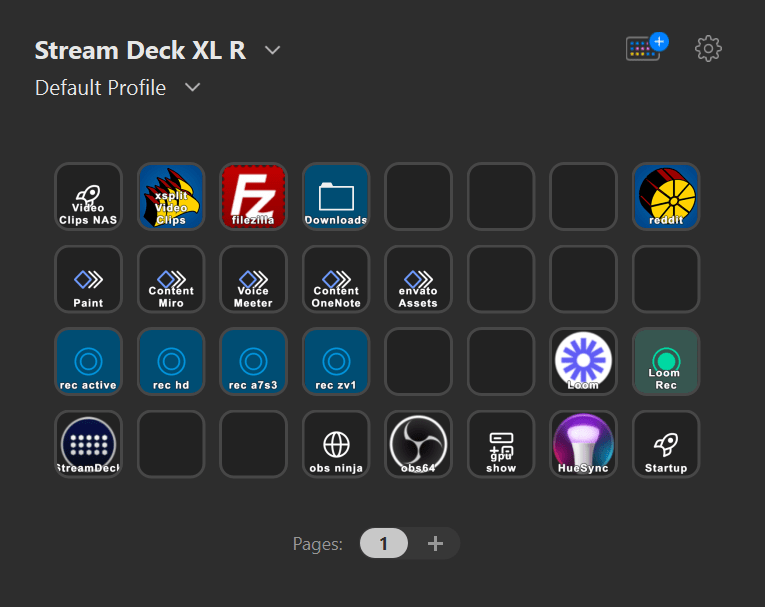Expand the Stream Deck XL R device dropdown
765x607 pixels.
point(272,50)
